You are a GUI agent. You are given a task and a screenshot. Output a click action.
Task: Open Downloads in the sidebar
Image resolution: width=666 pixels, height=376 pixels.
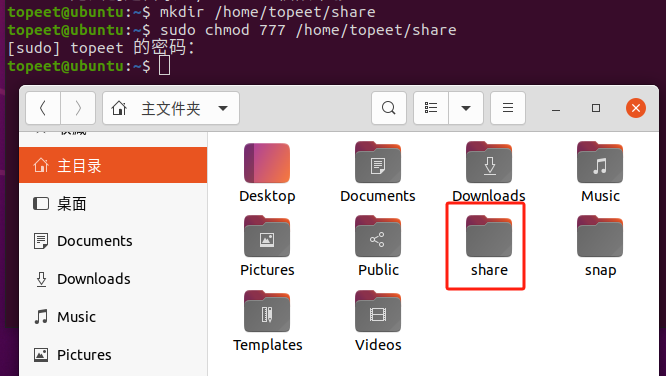(113, 279)
